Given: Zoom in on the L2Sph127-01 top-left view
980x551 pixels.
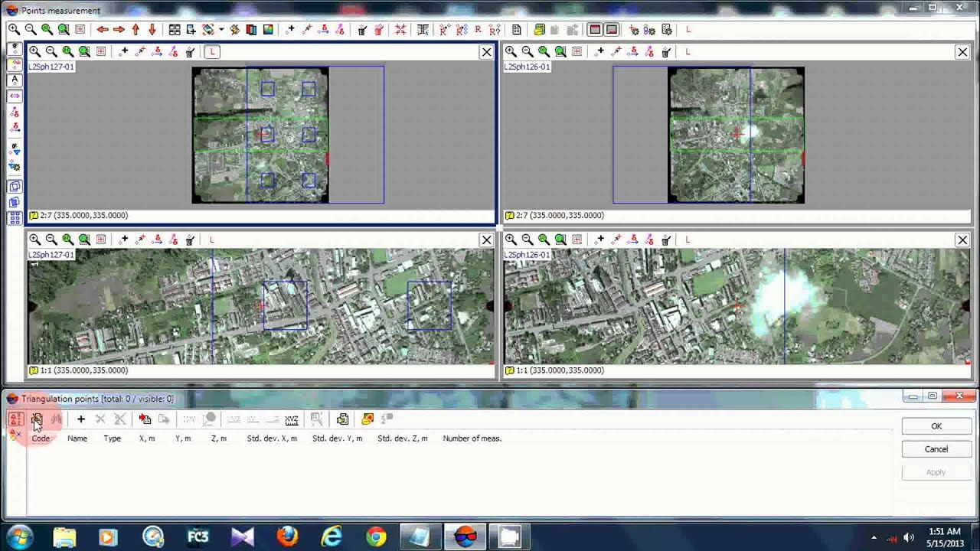Looking at the screenshot, I should click(x=34, y=51).
